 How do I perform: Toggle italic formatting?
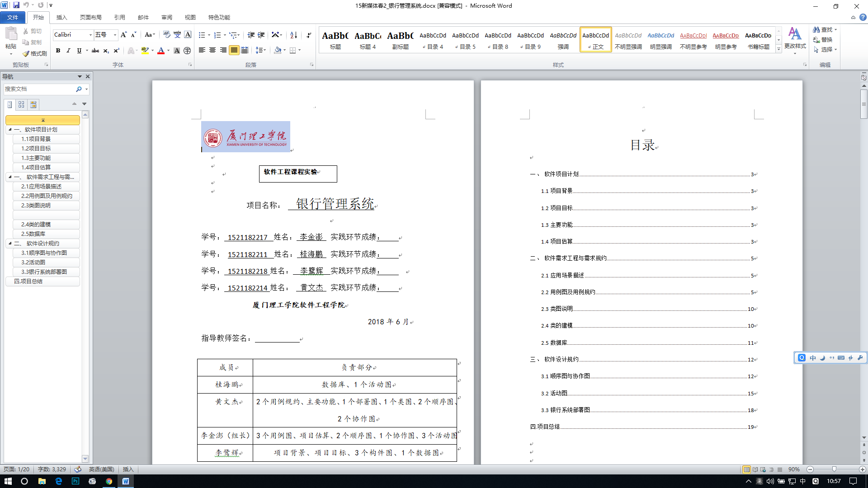click(x=68, y=51)
